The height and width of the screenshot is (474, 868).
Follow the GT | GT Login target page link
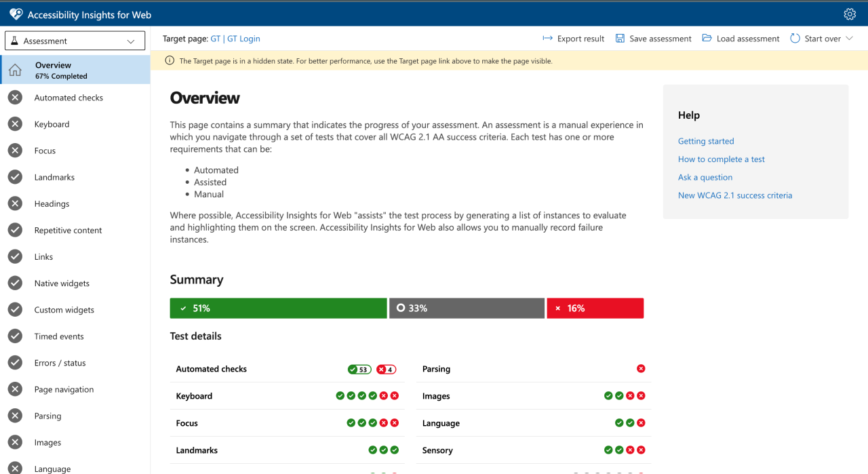pyautogui.click(x=235, y=39)
